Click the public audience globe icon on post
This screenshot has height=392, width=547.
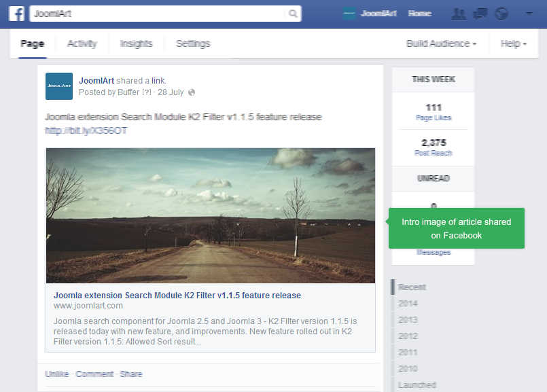(192, 92)
